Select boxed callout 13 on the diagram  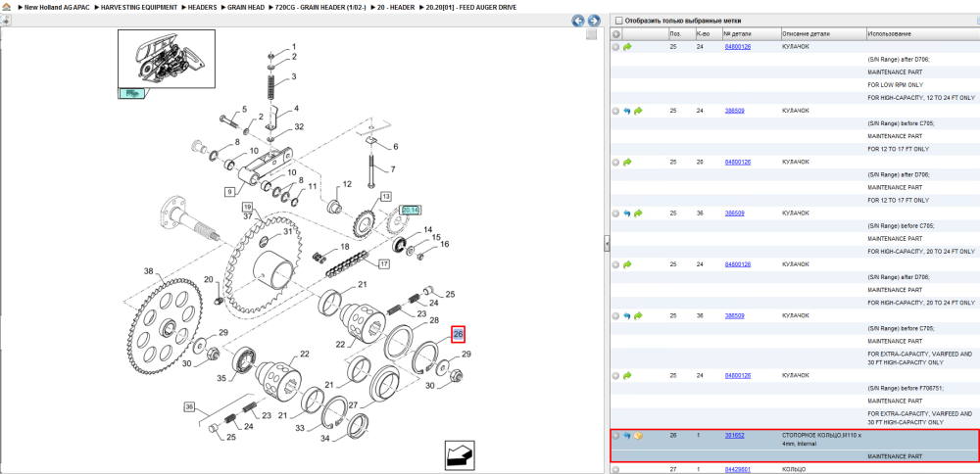click(386, 198)
